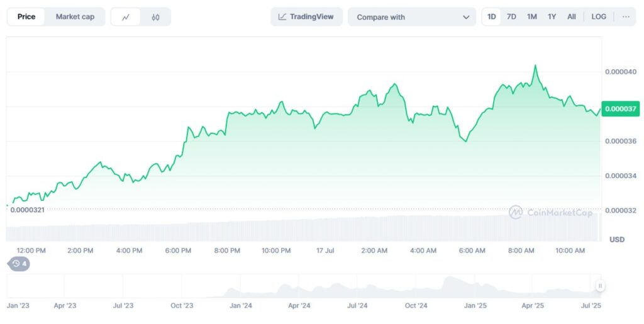Click Jul '23 on the overview timeline
This screenshot has width=644, height=324.
click(x=123, y=306)
